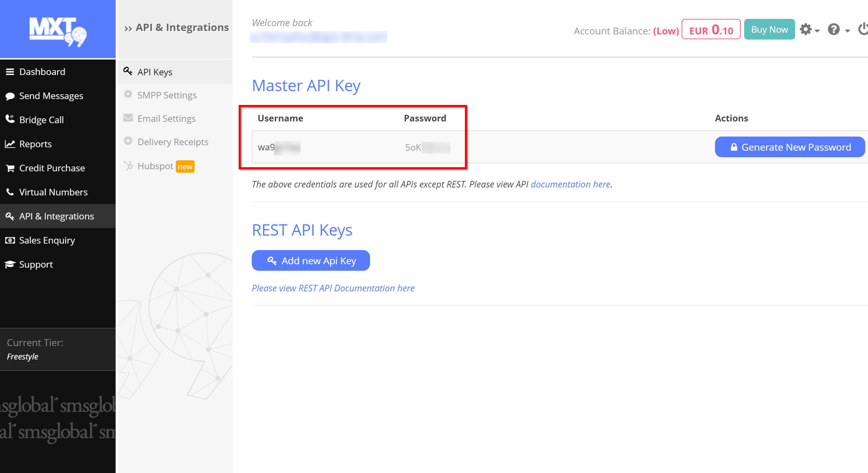This screenshot has height=473, width=868.
Task: Click Generate New Password button
Action: pos(790,147)
